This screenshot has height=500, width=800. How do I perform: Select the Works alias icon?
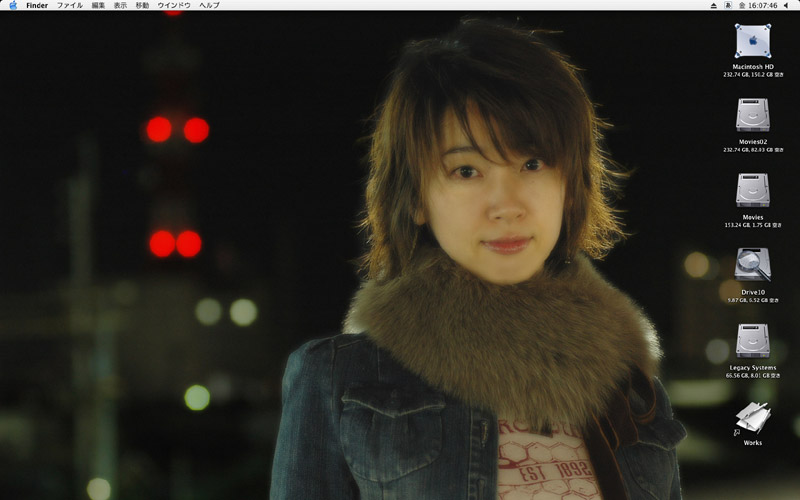(752, 417)
